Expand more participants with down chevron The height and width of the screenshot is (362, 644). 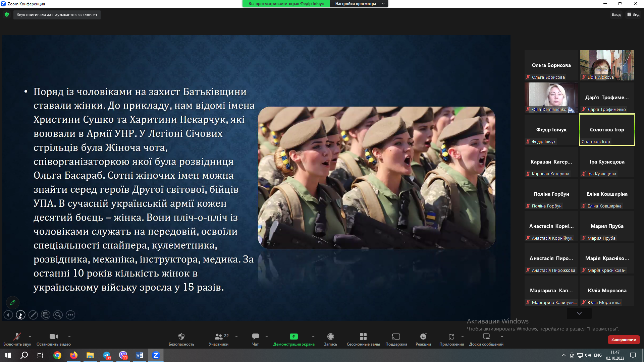pyautogui.click(x=579, y=313)
